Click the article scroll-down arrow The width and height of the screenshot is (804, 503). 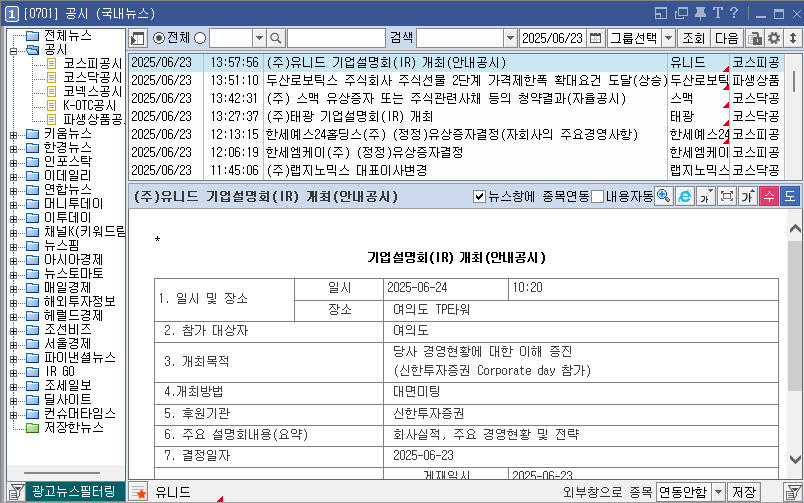(x=795, y=459)
